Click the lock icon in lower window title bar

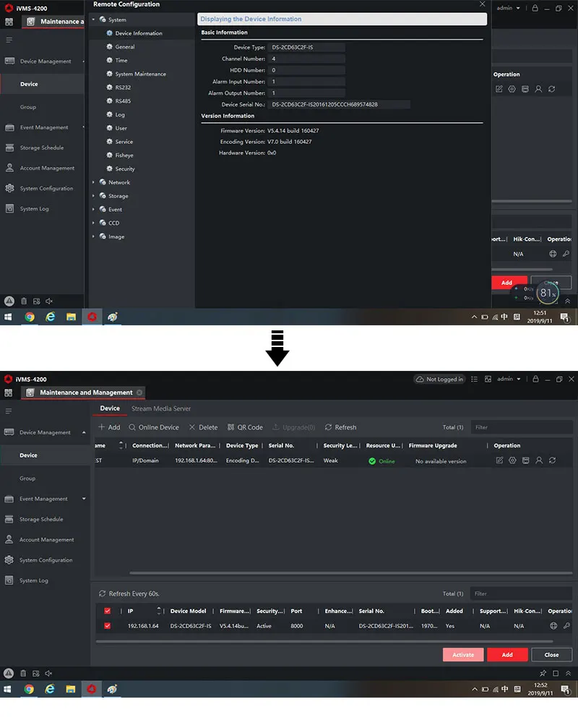pos(536,380)
